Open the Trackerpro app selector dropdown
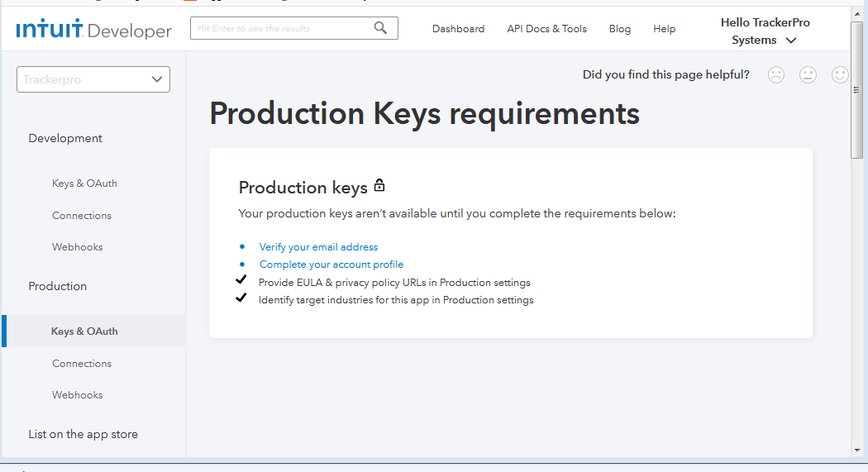Screen dimensions: 868x472 click(93, 79)
